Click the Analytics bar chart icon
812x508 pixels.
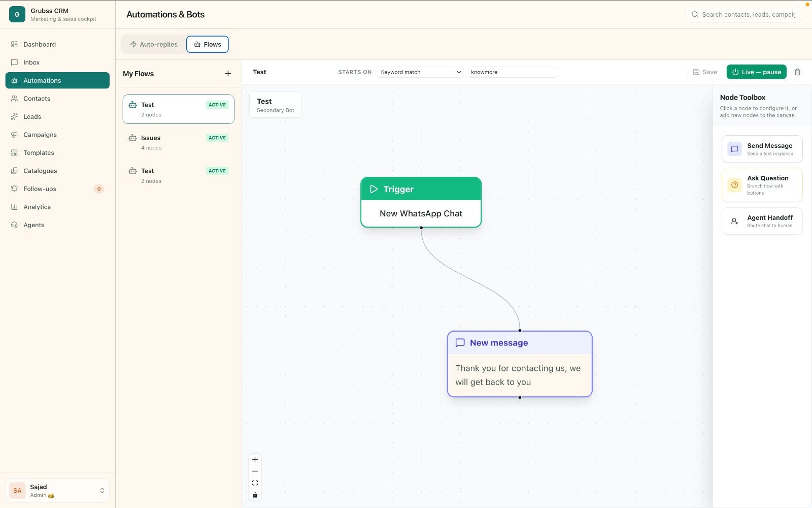[14, 207]
